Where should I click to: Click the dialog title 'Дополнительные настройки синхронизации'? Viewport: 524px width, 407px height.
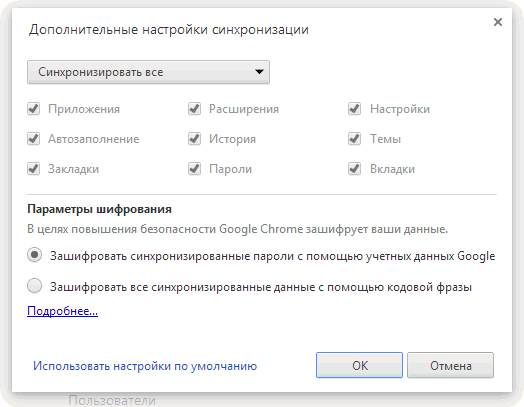[x=169, y=30]
